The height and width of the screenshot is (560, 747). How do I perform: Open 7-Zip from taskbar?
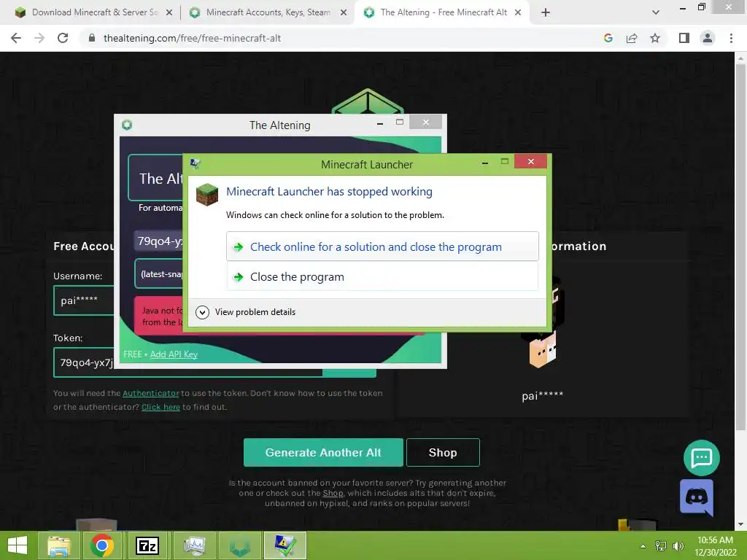(147, 545)
